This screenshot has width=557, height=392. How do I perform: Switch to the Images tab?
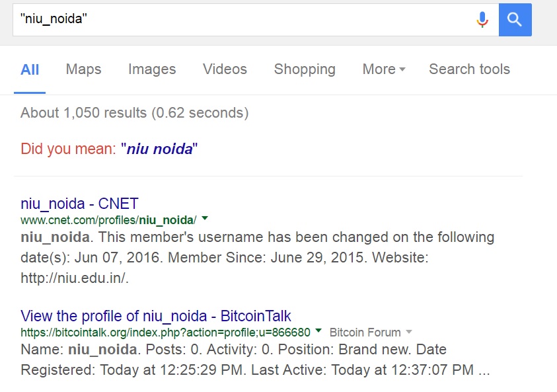(152, 69)
